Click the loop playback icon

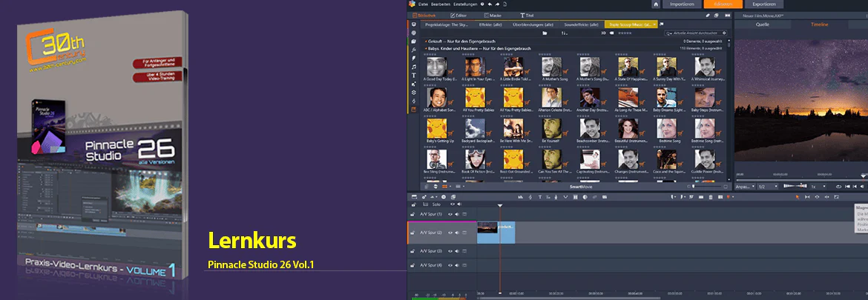point(838,187)
